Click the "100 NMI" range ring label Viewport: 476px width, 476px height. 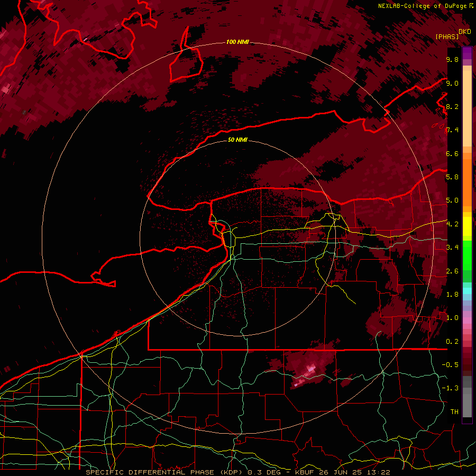click(237, 42)
